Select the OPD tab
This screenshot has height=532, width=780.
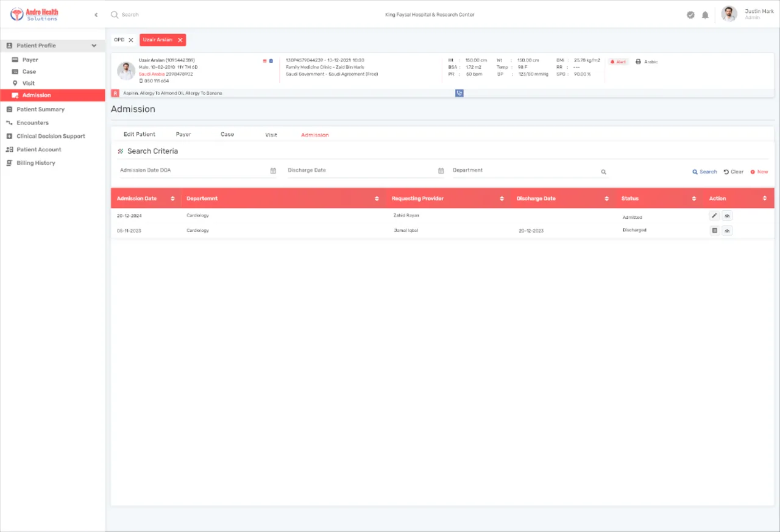point(119,40)
